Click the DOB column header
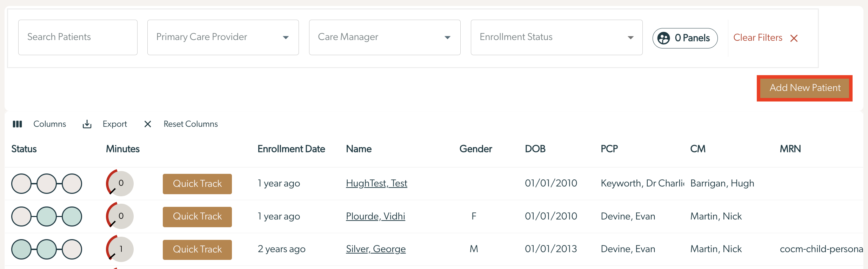 pos(535,149)
